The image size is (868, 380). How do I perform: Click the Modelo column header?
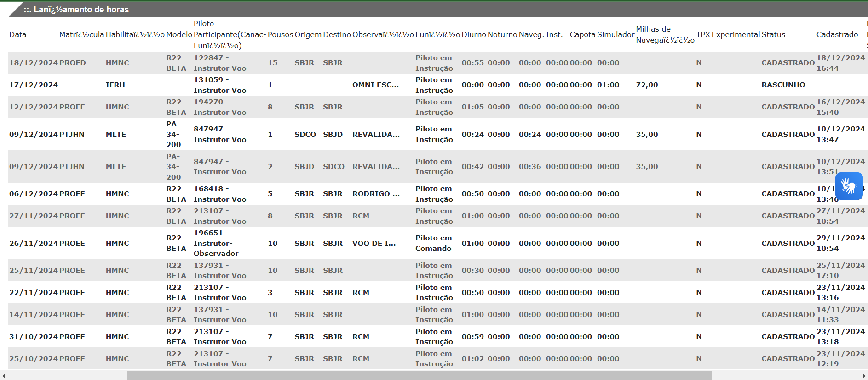click(x=179, y=35)
